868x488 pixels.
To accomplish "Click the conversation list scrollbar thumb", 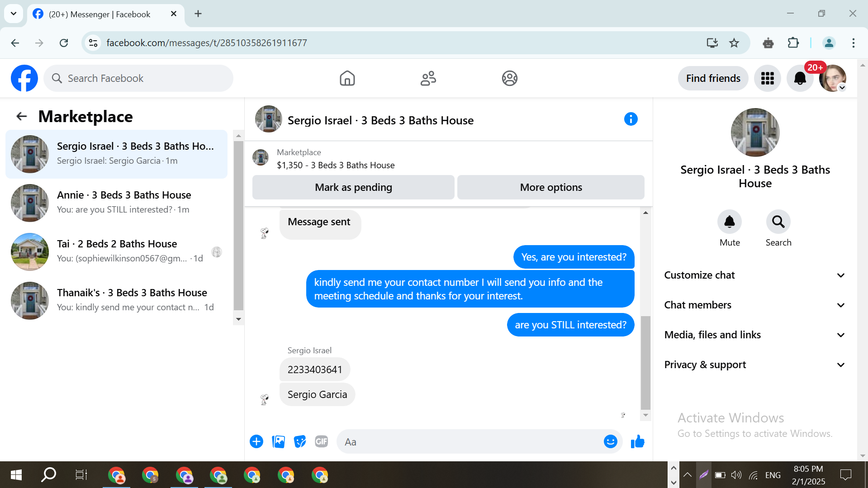I will click(x=238, y=226).
